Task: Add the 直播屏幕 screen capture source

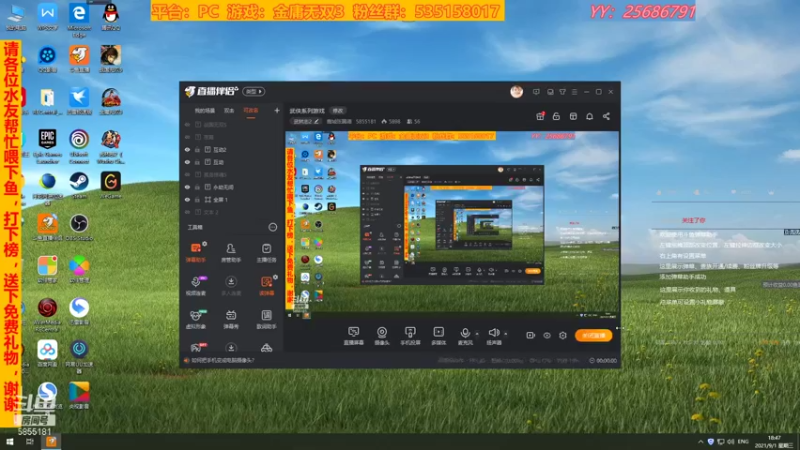Action: tap(353, 336)
